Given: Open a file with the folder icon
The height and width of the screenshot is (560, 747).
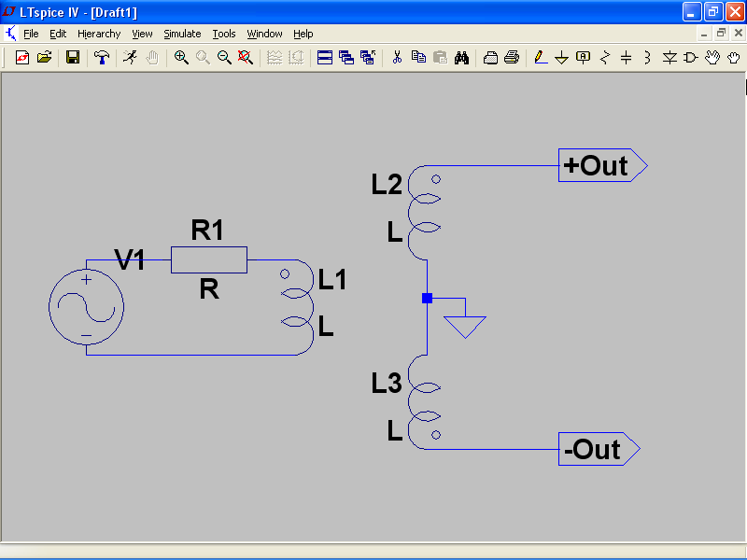Looking at the screenshot, I should coord(44,58).
